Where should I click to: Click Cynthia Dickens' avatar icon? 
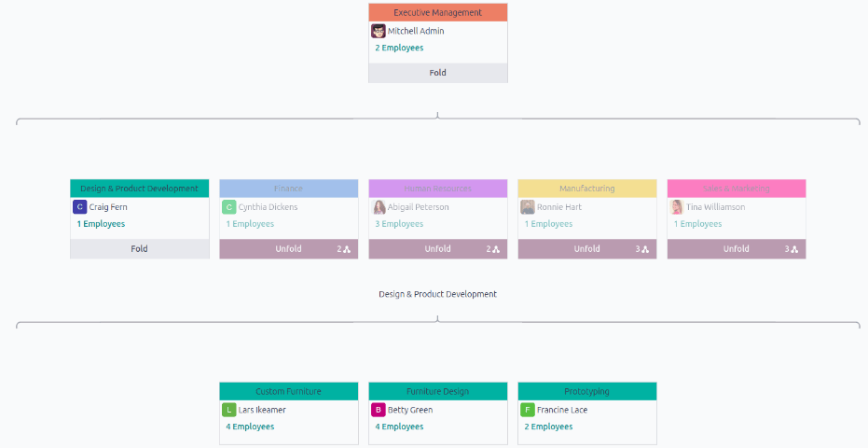tap(228, 207)
